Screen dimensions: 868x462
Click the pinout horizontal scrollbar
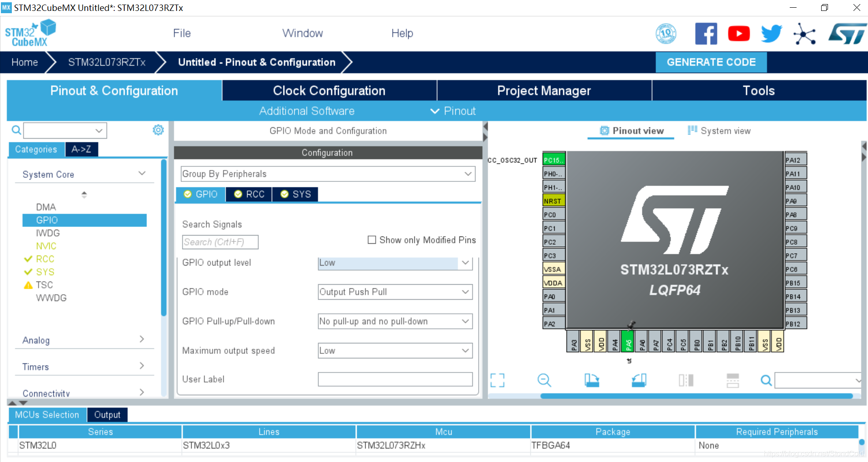click(x=696, y=396)
